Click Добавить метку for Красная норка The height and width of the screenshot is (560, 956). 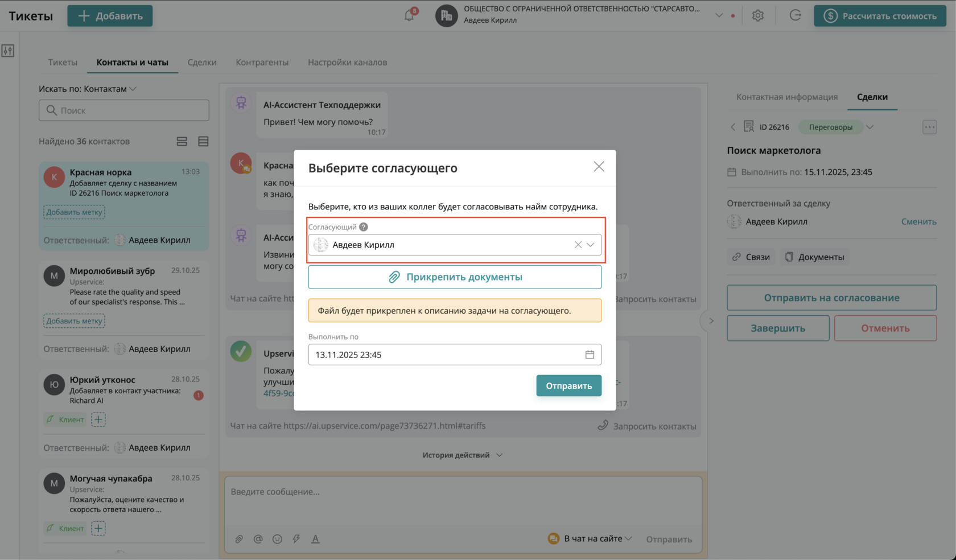tap(75, 212)
